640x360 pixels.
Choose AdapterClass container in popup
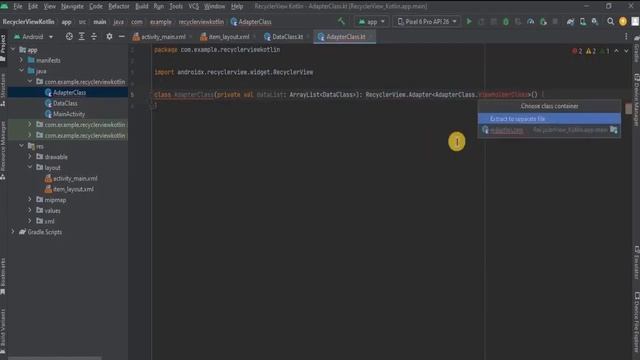coord(549,130)
